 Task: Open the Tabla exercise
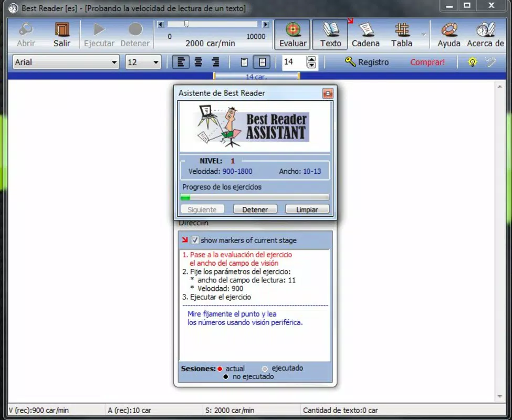pyautogui.click(x=402, y=34)
